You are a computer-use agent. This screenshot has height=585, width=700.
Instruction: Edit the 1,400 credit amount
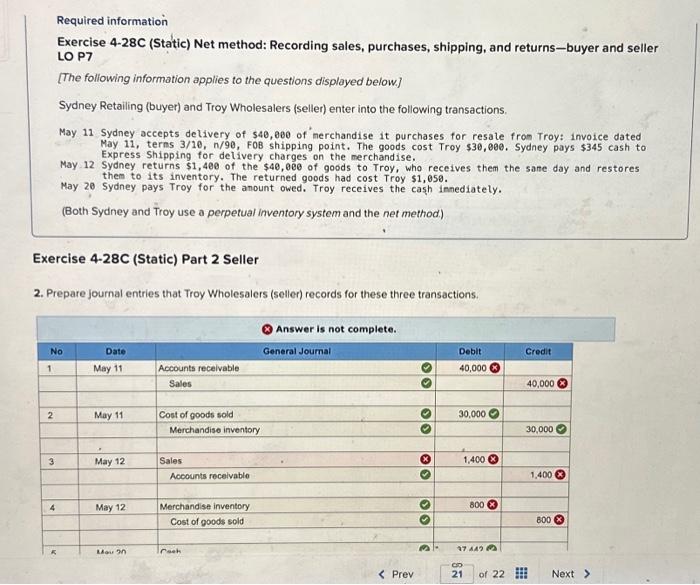click(x=541, y=475)
